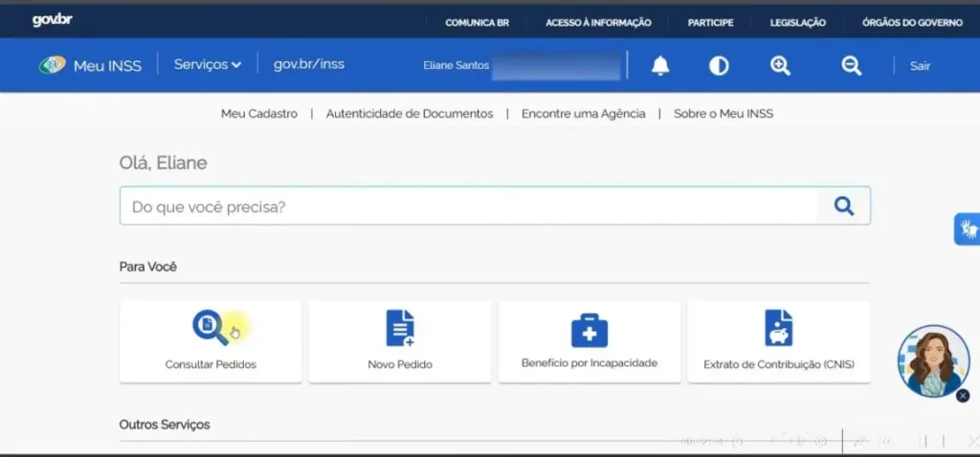Open Autenticidade de Documentos link
This screenshot has width=980, height=457.
[410, 114]
